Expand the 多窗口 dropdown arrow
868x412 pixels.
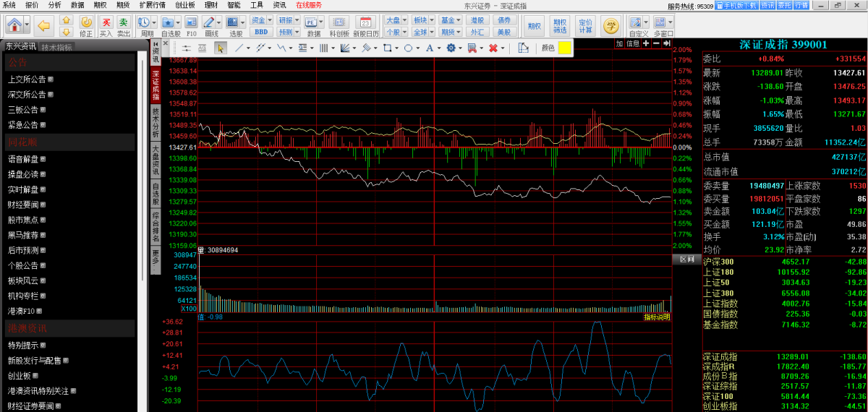click(670, 22)
